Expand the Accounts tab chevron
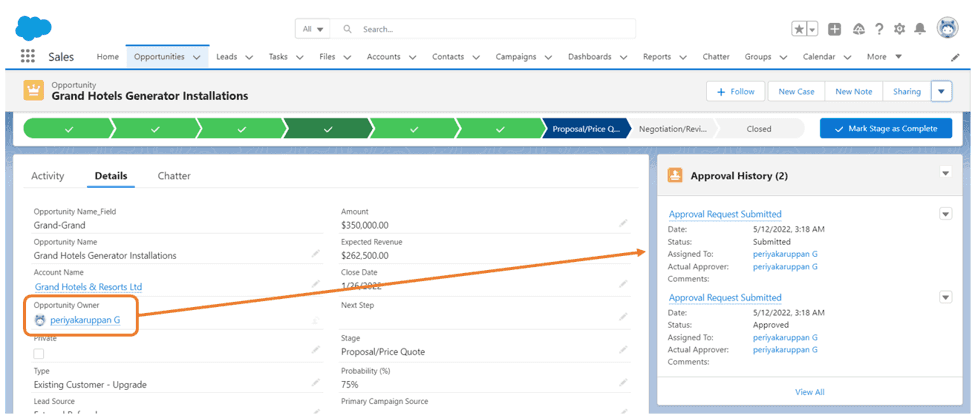Screen dimensions: 975x418 pyautogui.click(x=413, y=57)
